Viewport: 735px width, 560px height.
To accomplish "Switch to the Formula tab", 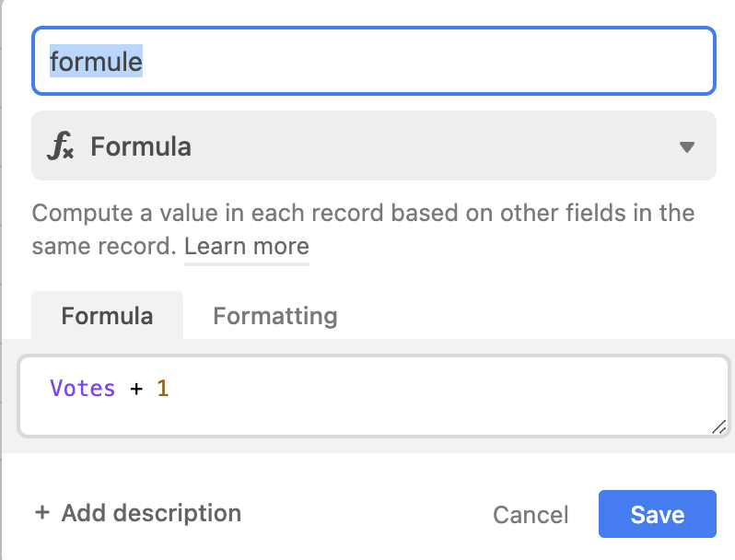I will [108, 315].
